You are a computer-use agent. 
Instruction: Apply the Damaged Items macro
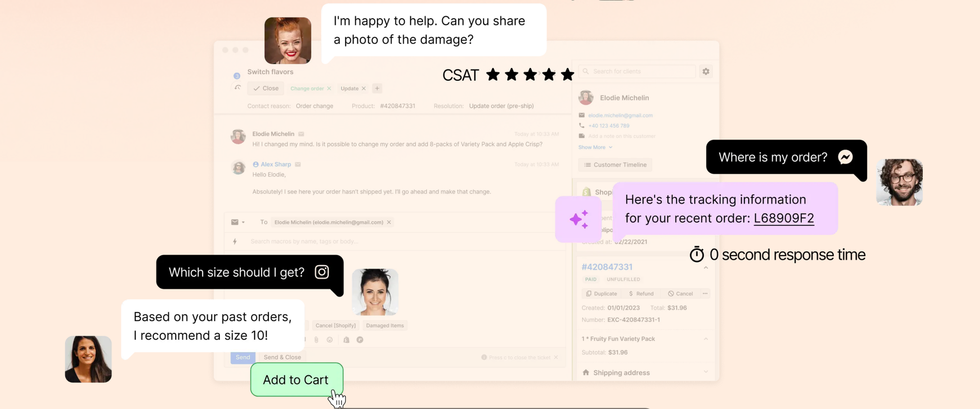[x=385, y=326]
